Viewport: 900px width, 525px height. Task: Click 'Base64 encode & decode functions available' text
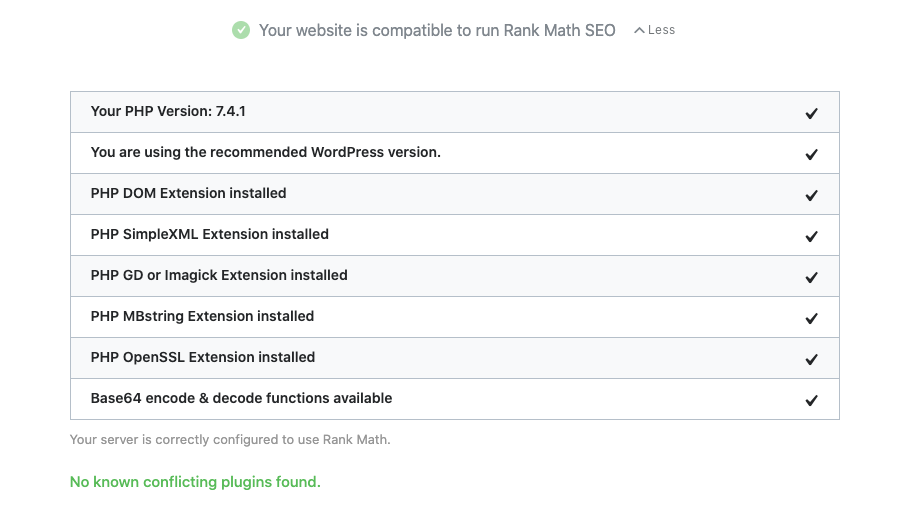(x=241, y=398)
